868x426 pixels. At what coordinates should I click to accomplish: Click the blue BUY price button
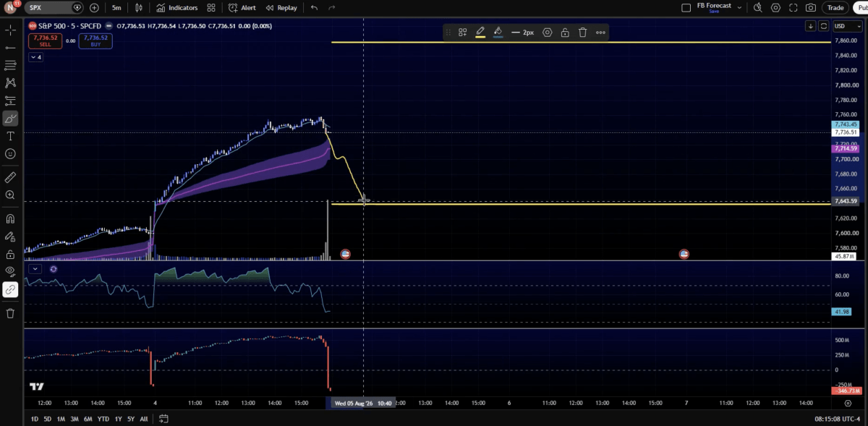(x=95, y=41)
